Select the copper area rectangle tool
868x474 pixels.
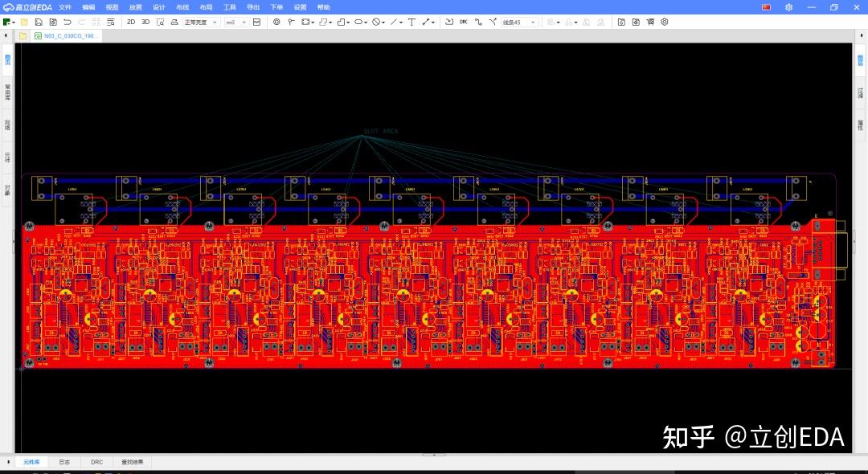305,22
